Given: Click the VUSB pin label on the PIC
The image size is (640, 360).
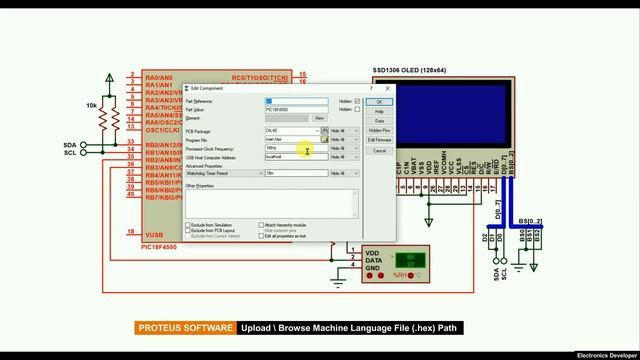Looking at the screenshot, I should tap(154, 235).
